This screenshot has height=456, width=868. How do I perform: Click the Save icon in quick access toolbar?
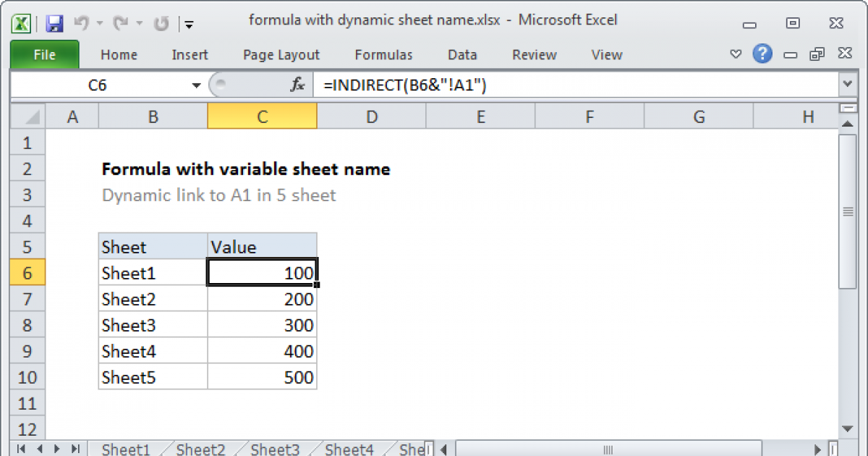[54, 23]
